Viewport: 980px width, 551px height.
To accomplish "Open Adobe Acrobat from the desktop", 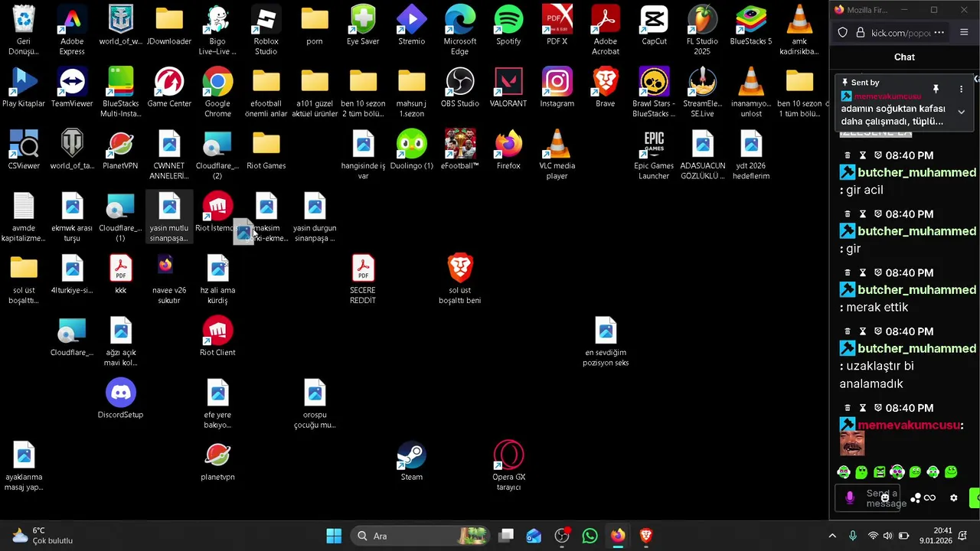I will coord(606,31).
